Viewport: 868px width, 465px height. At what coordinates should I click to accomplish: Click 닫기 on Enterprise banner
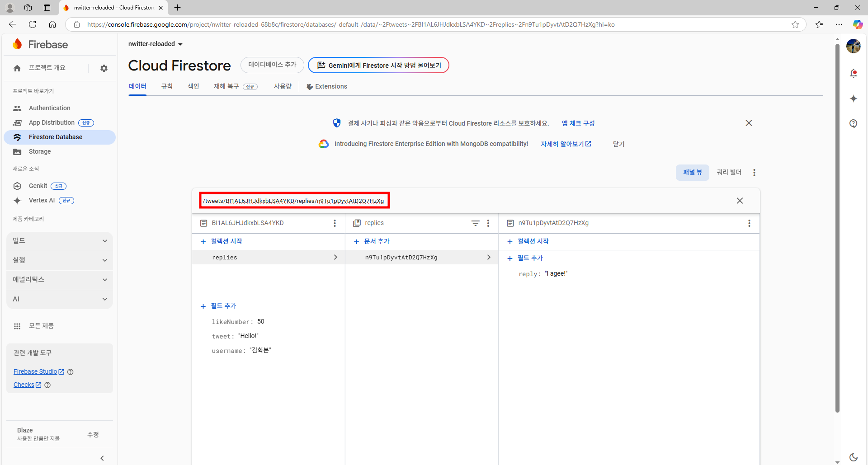point(618,144)
